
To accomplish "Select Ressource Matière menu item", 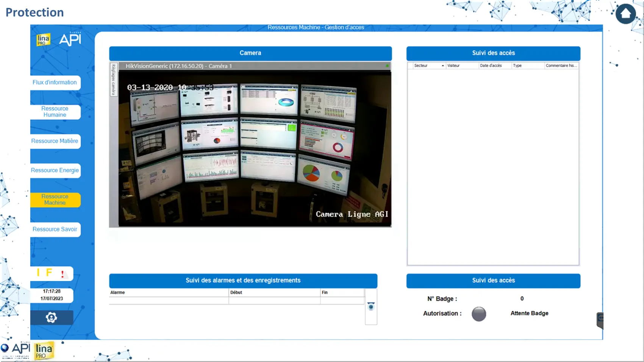I will (x=55, y=141).
